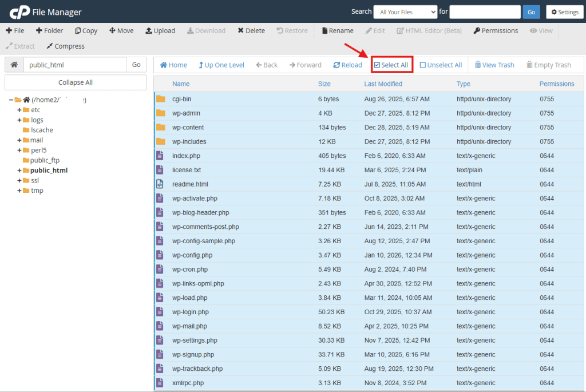Click the home icon beside path field
Image resolution: width=586 pixels, height=392 pixels.
coord(14,65)
